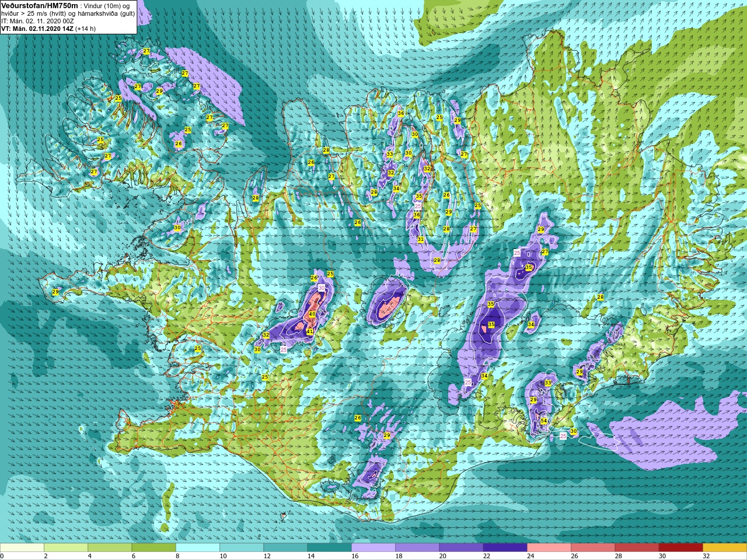Select the 20–22 purple legend swatch
Viewport: 747px width, 560px height.
(461, 548)
